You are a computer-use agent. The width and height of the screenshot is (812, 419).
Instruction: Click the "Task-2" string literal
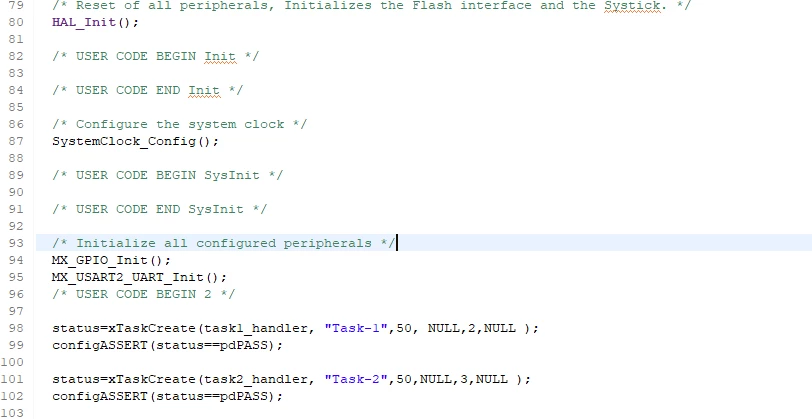356,379
